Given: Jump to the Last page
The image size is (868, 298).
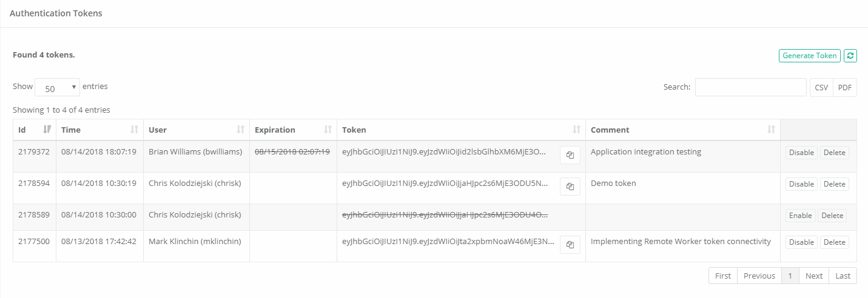Looking at the screenshot, I should 843,276.
